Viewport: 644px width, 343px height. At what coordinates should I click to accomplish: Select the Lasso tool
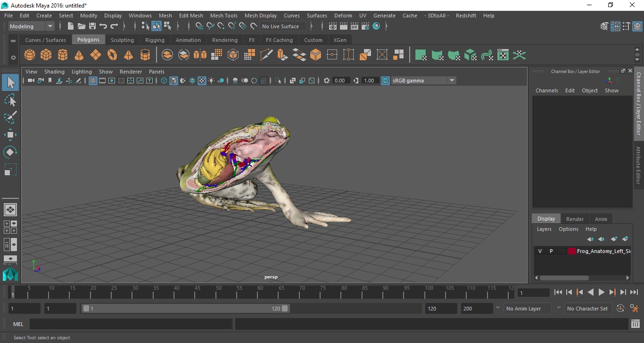point(10,100)
